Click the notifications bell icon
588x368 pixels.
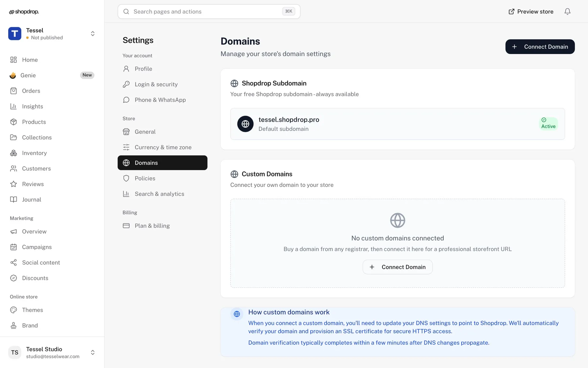[567, 11]
